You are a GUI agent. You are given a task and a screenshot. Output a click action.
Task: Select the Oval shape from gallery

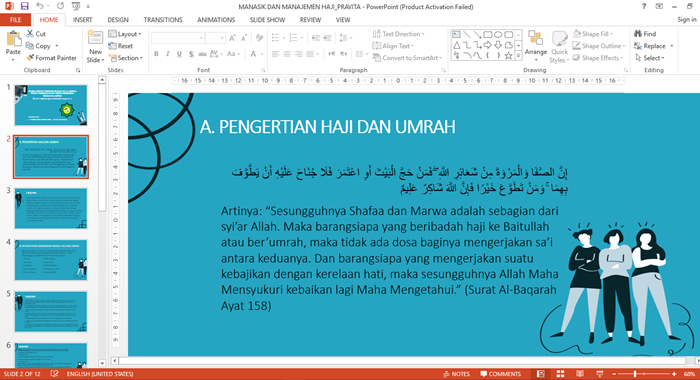click(498, 34)
